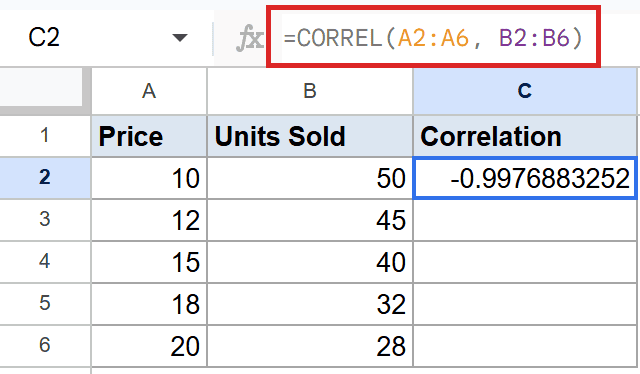Screen dimensions: 640x374
Task: Select empty cell C5
Action: 524,304
